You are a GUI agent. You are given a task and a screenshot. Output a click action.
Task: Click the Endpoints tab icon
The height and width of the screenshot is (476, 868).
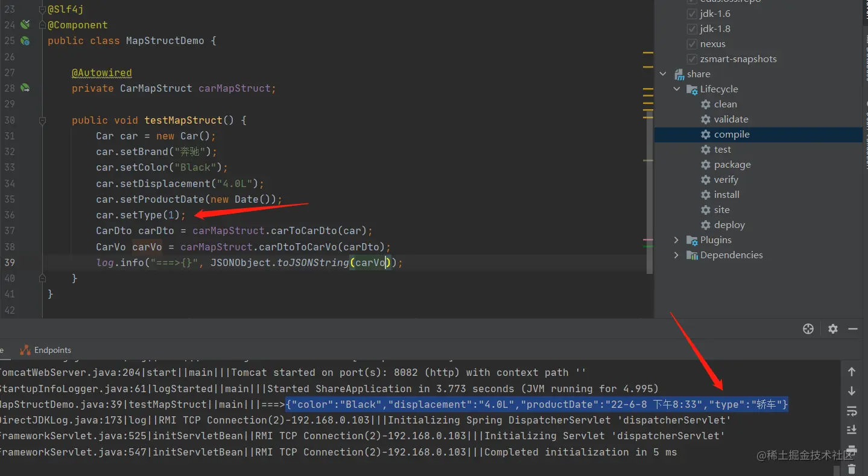(x=25, y=350)
